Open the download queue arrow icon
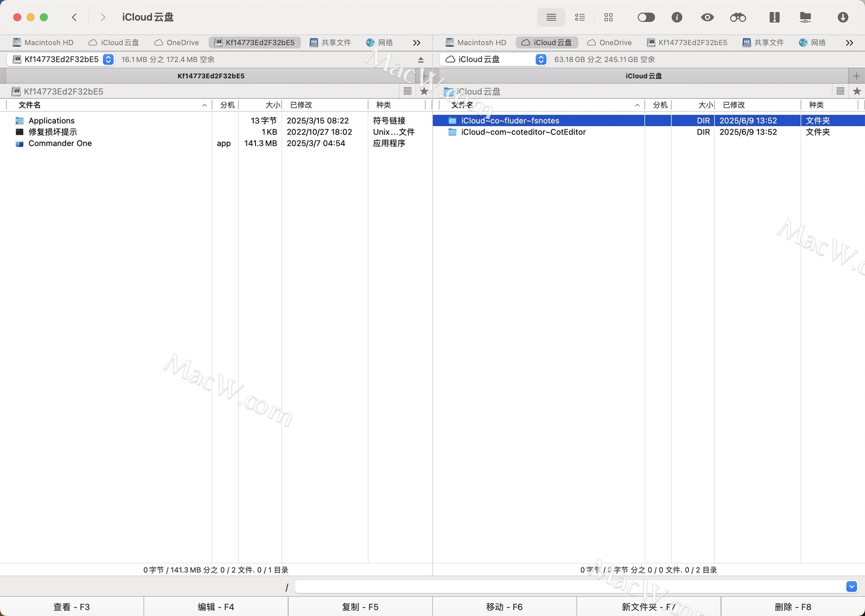Viewport: 865px width, 616px height. pos(843,18)
